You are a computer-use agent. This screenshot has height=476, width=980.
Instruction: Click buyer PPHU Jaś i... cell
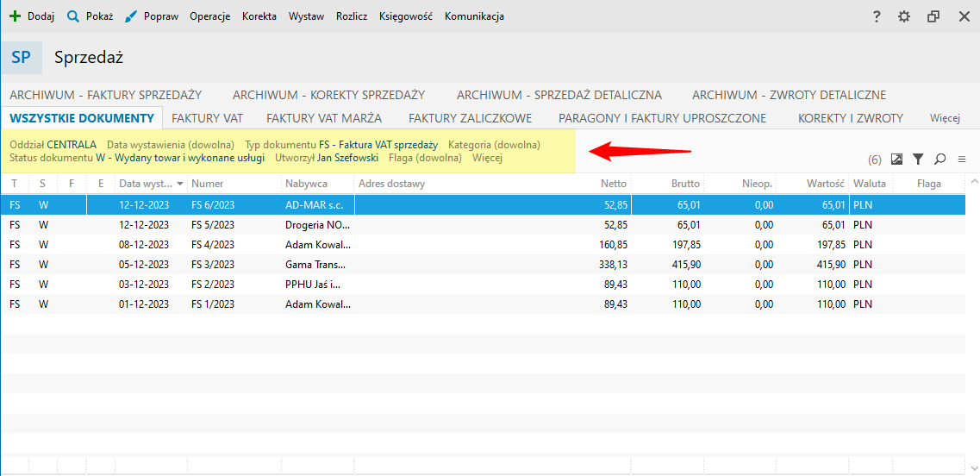pos(317,284)
